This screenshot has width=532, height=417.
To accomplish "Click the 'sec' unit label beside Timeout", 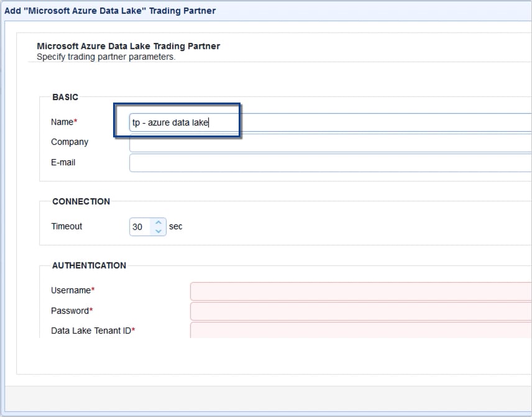I will 175,226.
